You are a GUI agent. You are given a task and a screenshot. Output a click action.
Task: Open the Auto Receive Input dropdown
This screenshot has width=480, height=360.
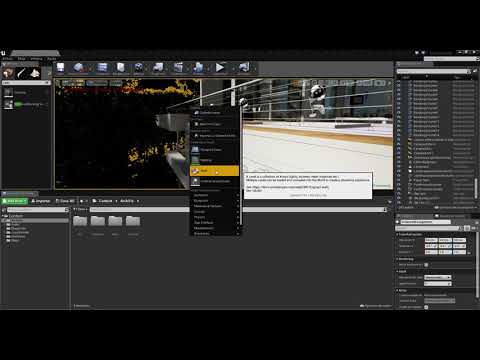[438, 277]
